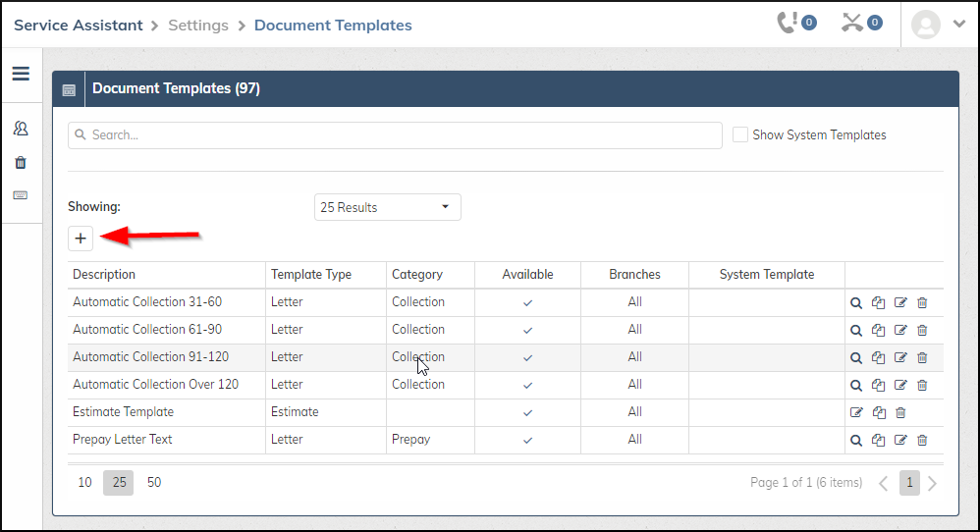Screen dimensions: 980x532
Task: Open the hamburger menu in the sidebar
Action: [21, 74]
